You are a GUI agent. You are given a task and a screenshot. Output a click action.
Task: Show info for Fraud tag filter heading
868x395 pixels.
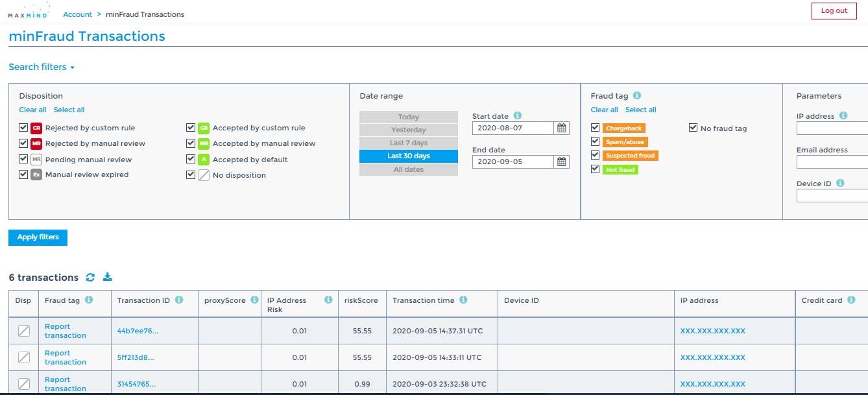click(637, 95)
